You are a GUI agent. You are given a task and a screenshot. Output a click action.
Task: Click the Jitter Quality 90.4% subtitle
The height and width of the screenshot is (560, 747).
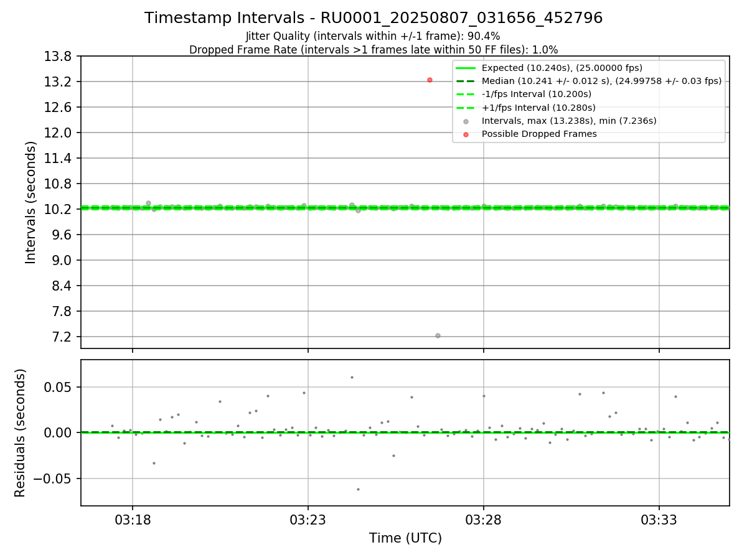373,36
